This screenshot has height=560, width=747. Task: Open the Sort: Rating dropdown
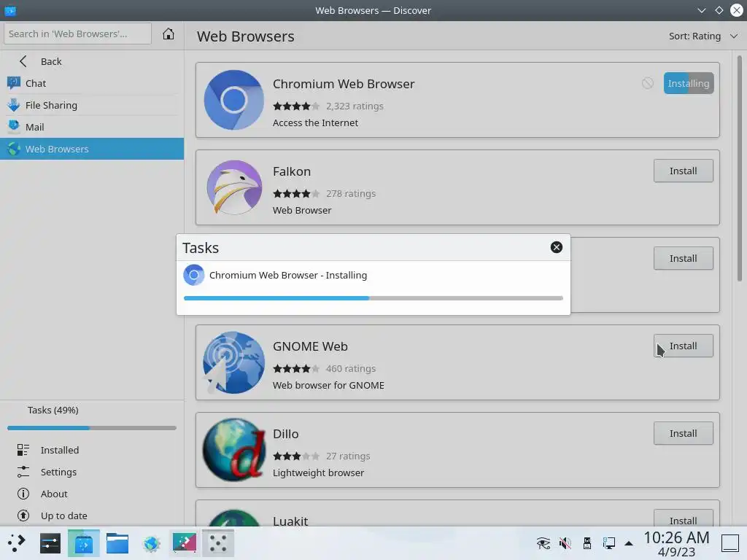coord(703,36)
